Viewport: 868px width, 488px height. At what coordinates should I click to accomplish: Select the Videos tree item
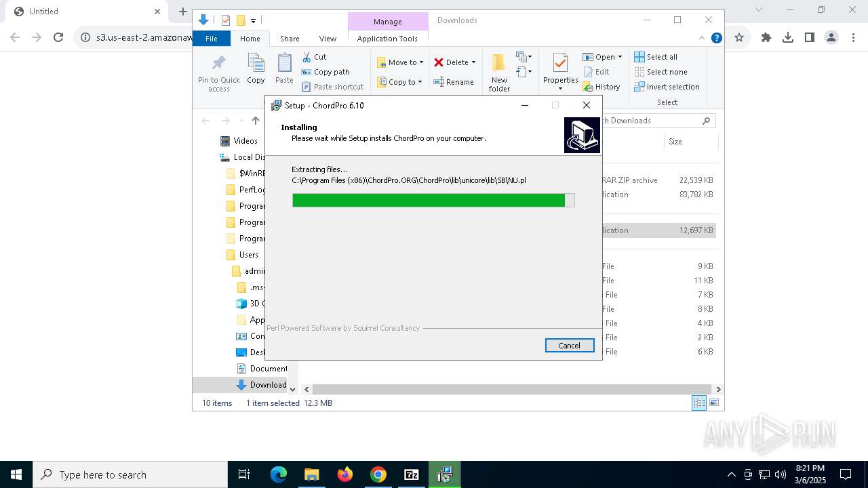pyautogui.click(x=239, y=141)
